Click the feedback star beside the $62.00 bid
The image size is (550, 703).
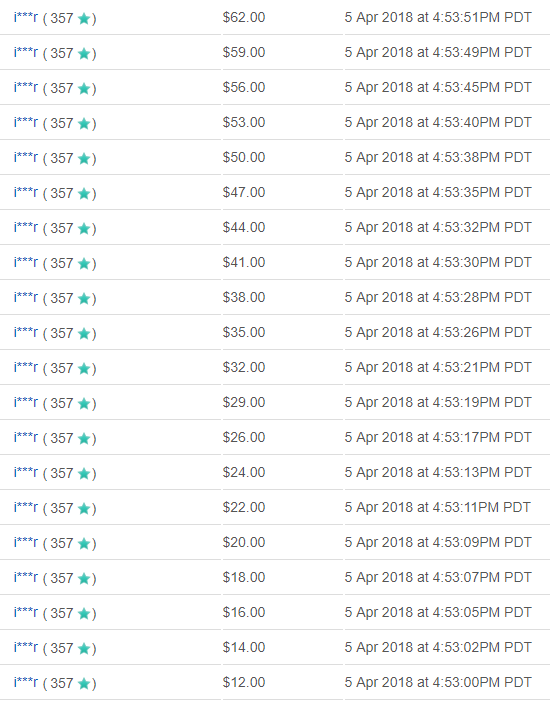(x=84, y=18)
